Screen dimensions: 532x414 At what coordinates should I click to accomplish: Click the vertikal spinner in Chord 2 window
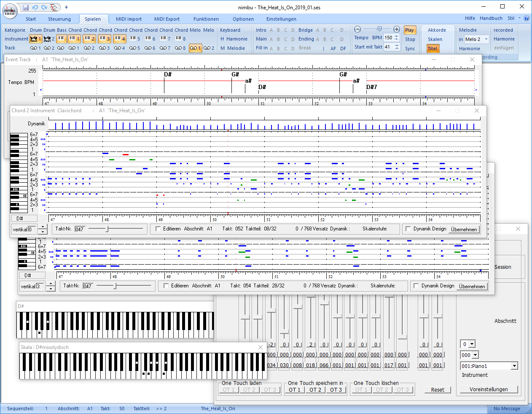tap(43, 230)
